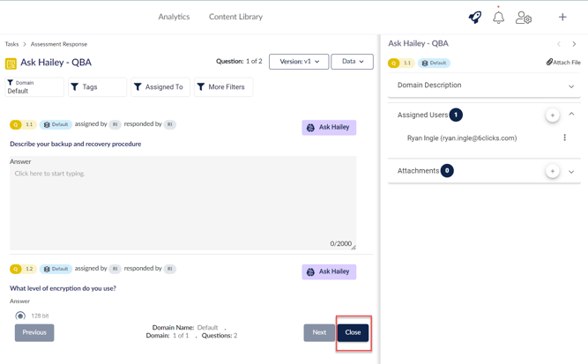Add an attachment with plus button
This screenshot has width=588, height=364.
[x=552, y=171]
